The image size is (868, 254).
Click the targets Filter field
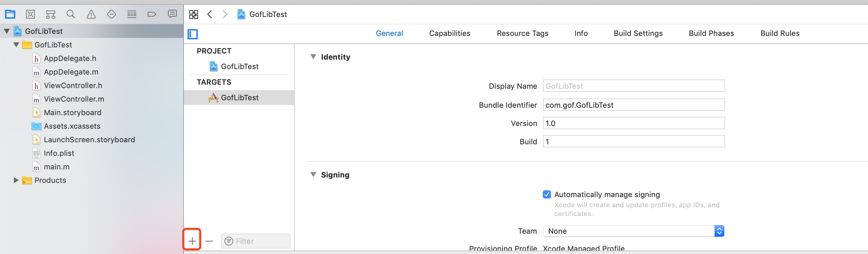point(256,241)
